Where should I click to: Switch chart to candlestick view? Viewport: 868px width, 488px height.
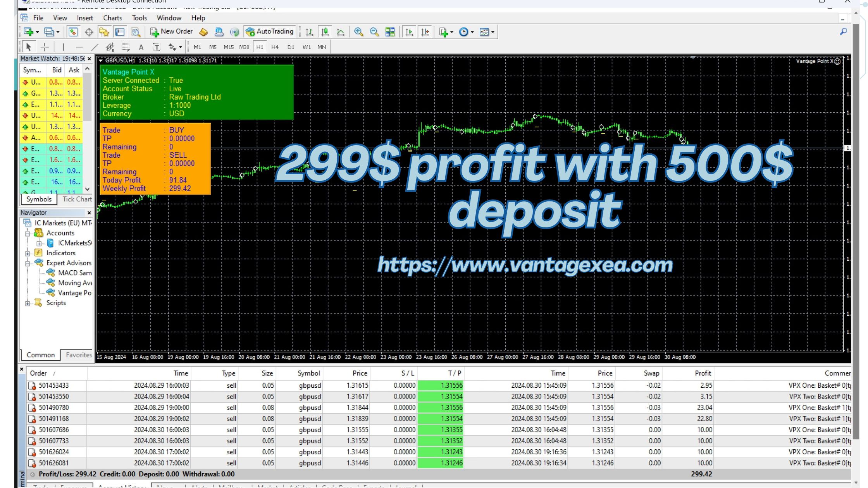click(325, 32)
